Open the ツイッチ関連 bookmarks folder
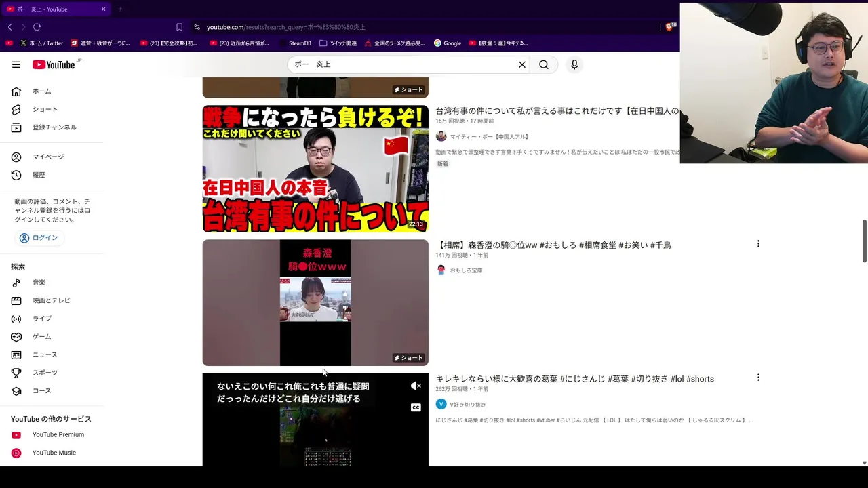 coord(338,43)
